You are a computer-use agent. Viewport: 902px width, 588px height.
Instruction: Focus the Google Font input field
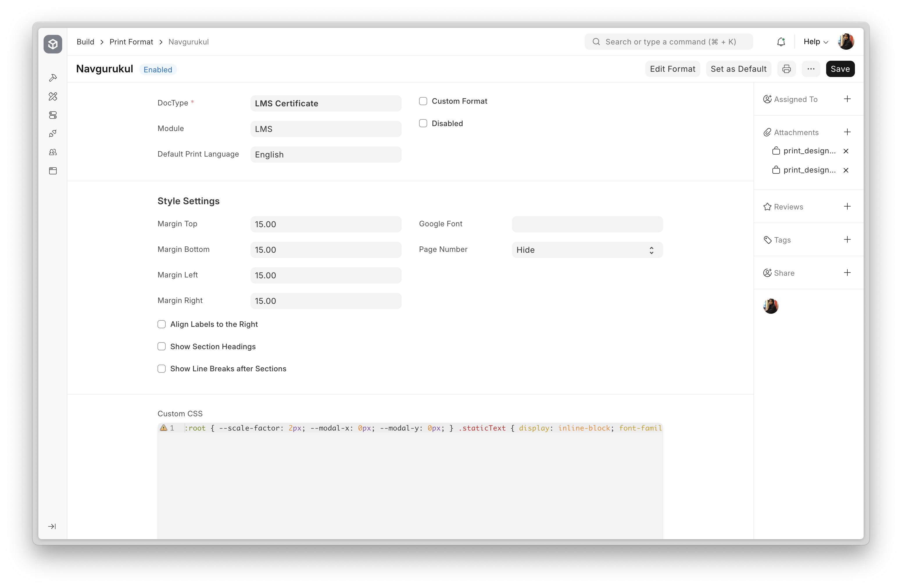pyautogui.click(x=587, y=224)
